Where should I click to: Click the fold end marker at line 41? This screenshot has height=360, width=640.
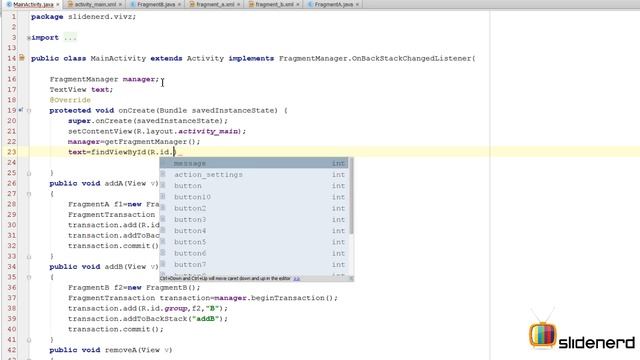(x=29, y=340)
